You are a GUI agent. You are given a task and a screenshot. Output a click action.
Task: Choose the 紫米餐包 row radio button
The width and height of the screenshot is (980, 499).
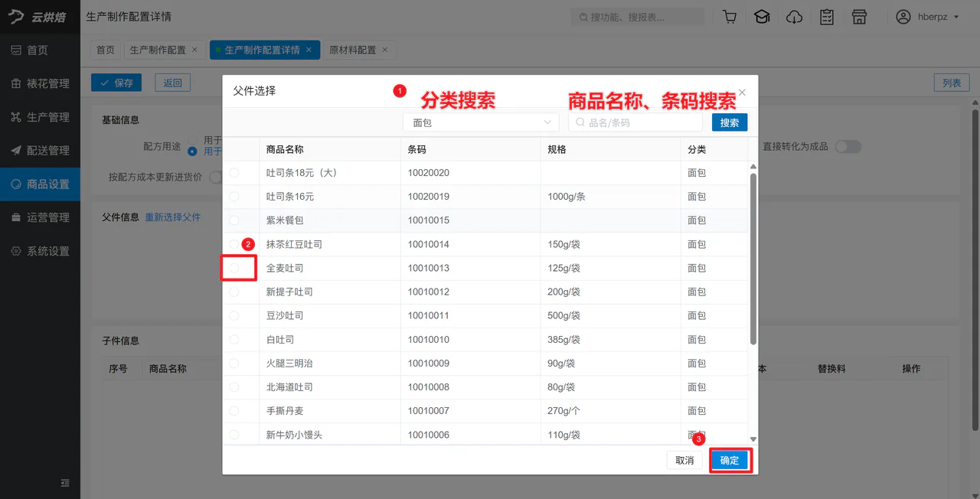click(234, 220)
